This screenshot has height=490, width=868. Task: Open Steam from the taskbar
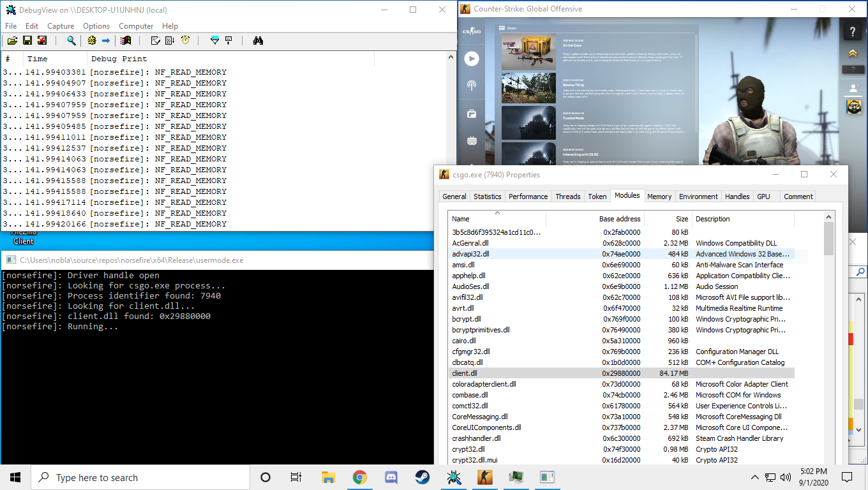click(423, 477)
